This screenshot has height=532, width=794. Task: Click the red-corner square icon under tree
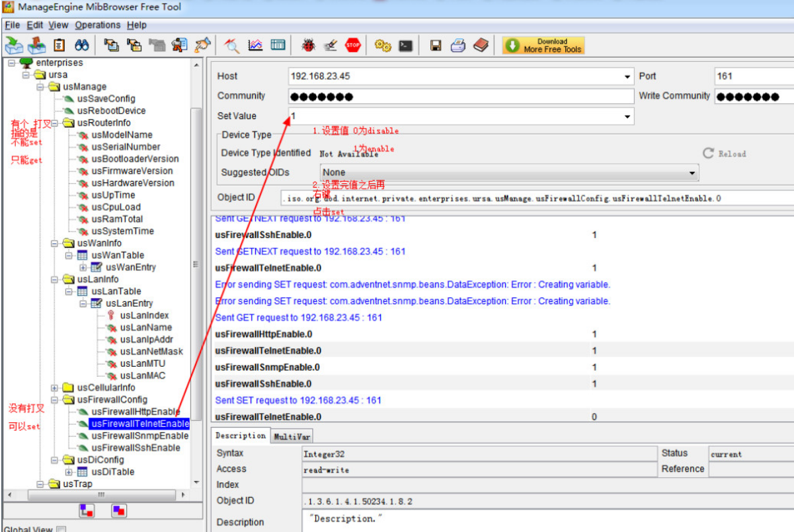pyautogui.click(x=87, y=511)
